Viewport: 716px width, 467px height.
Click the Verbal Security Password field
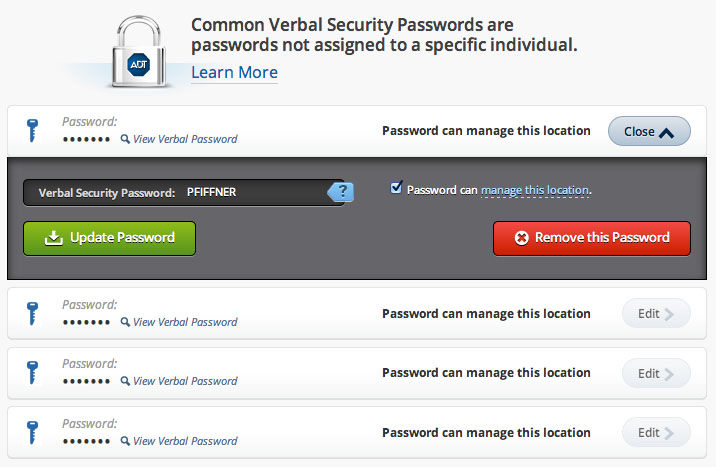[255, 192]
